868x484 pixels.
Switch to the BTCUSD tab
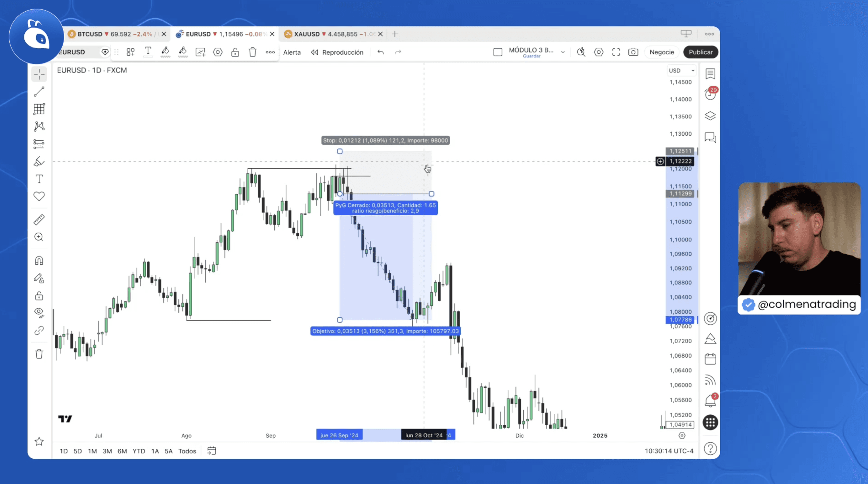pos(90,34)
